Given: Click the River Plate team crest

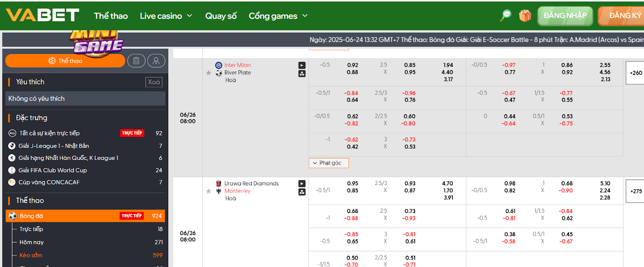Looking at the screenshot, I should (219, 73).
